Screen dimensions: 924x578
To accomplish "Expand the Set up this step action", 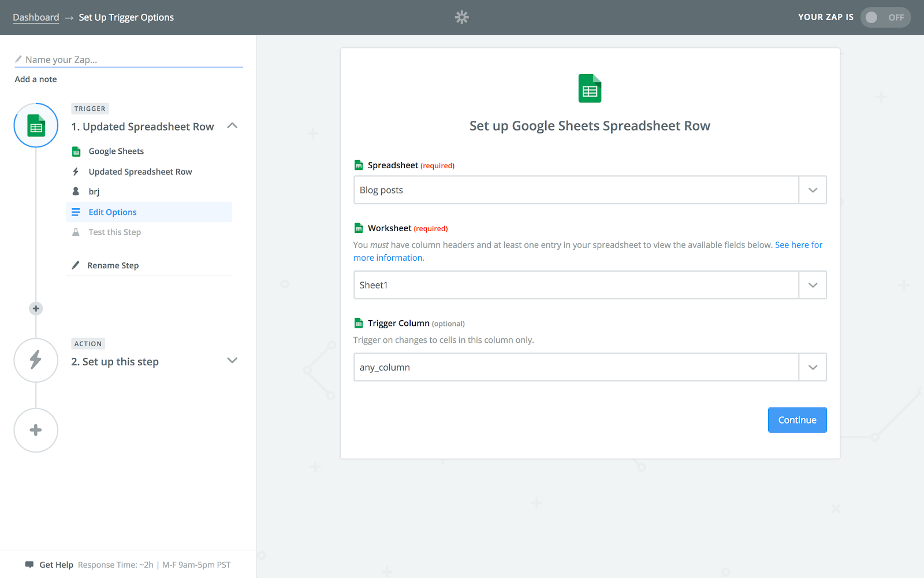I will click(x=232, y=360).
